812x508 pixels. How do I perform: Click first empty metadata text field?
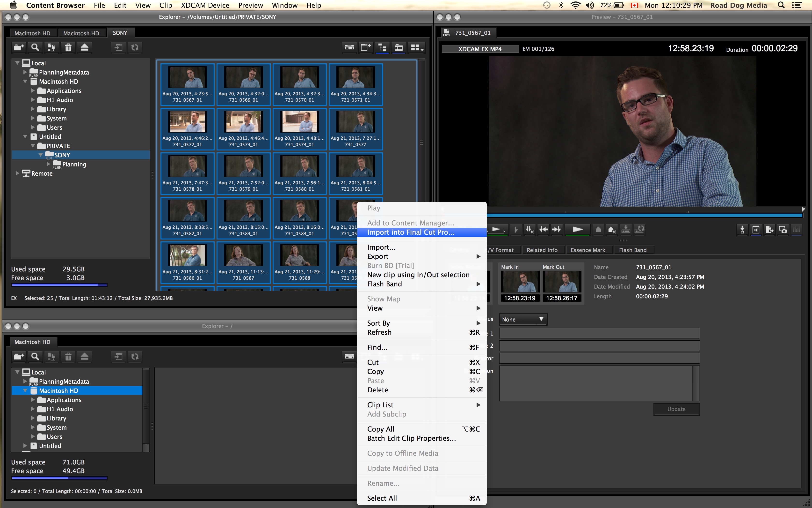(x=599, y=333)
